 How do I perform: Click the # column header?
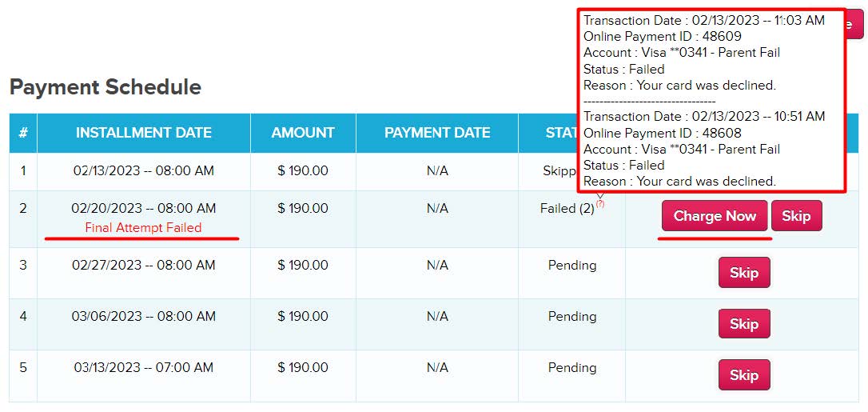(x=23, y=133)
